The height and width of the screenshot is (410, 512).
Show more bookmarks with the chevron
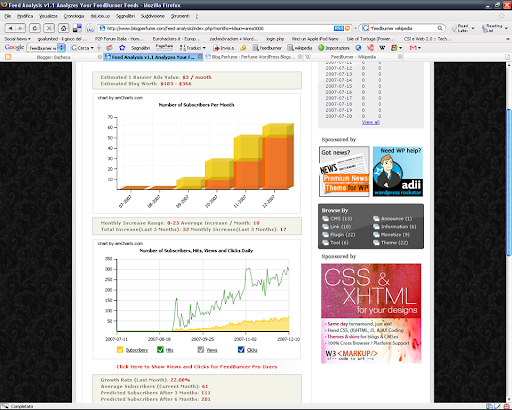point(508,39)
